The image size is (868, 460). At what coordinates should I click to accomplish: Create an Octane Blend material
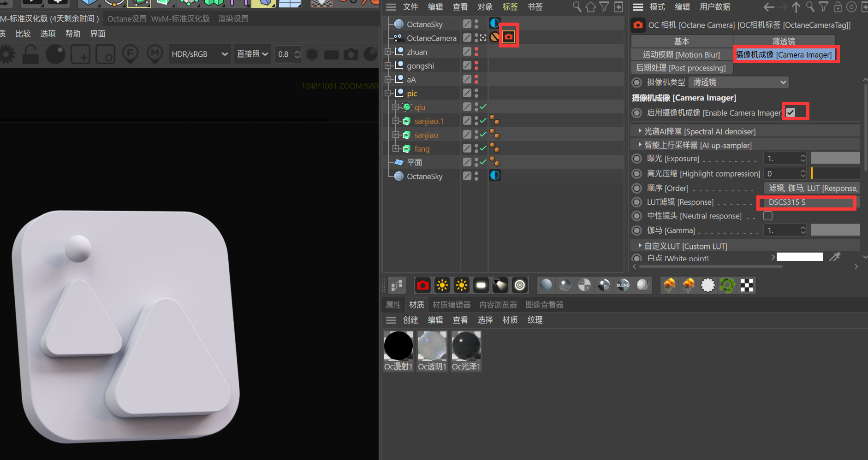pos(623,285)
